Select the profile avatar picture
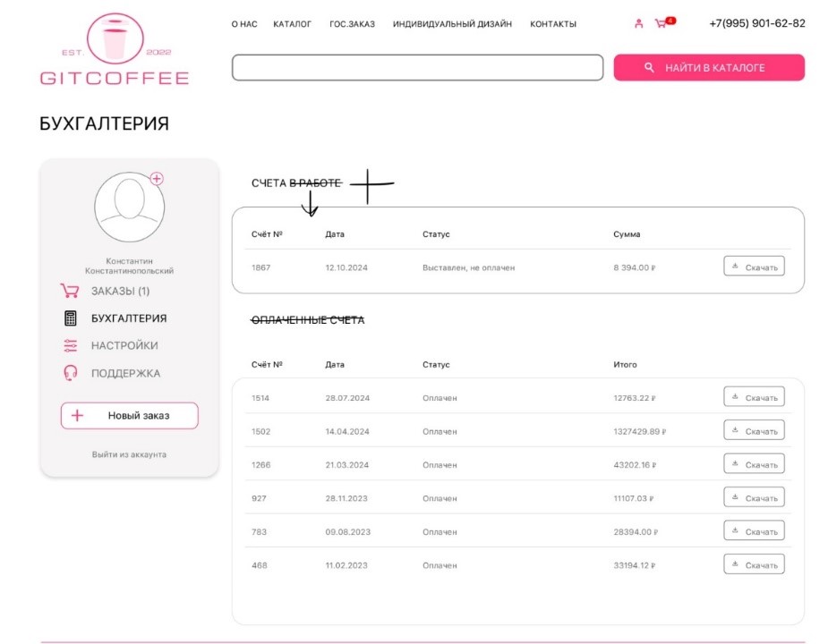 [130, 207]
